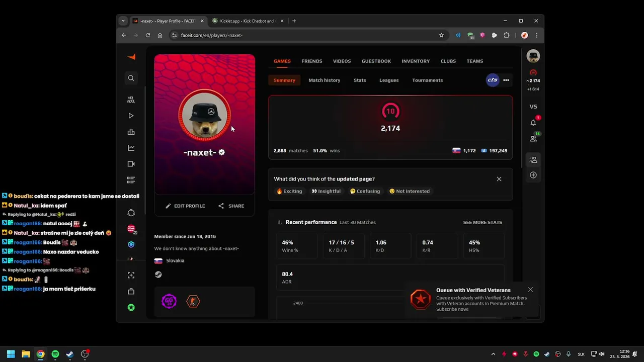
Task: Choose the Insightful feedback option
Action: (x=326, y=191)
